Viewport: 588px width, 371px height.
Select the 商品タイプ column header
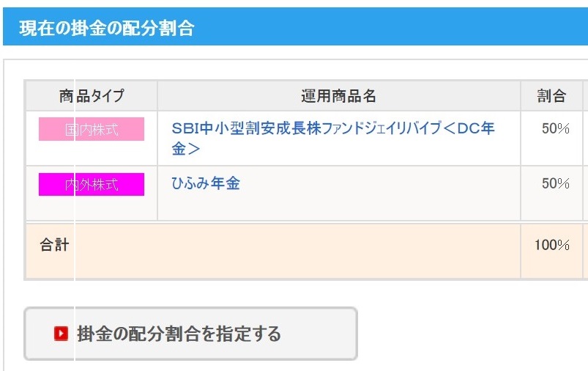tap(92, 96)
